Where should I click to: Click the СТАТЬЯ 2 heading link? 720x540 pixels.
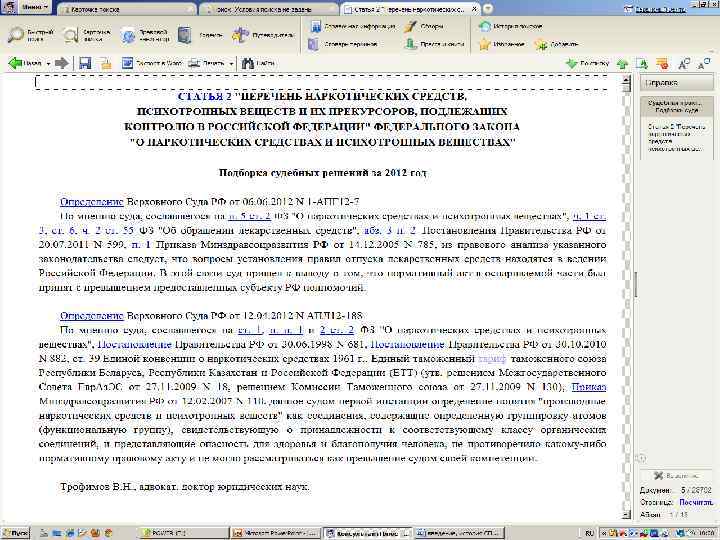point(205,96)
